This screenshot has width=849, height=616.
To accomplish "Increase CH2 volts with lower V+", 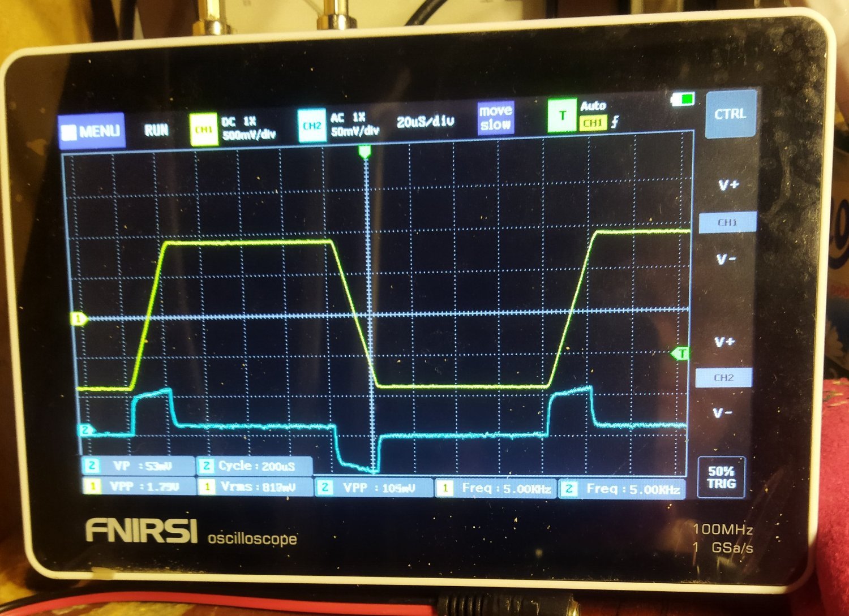I will pyautogui.click(x=724, y=342).
